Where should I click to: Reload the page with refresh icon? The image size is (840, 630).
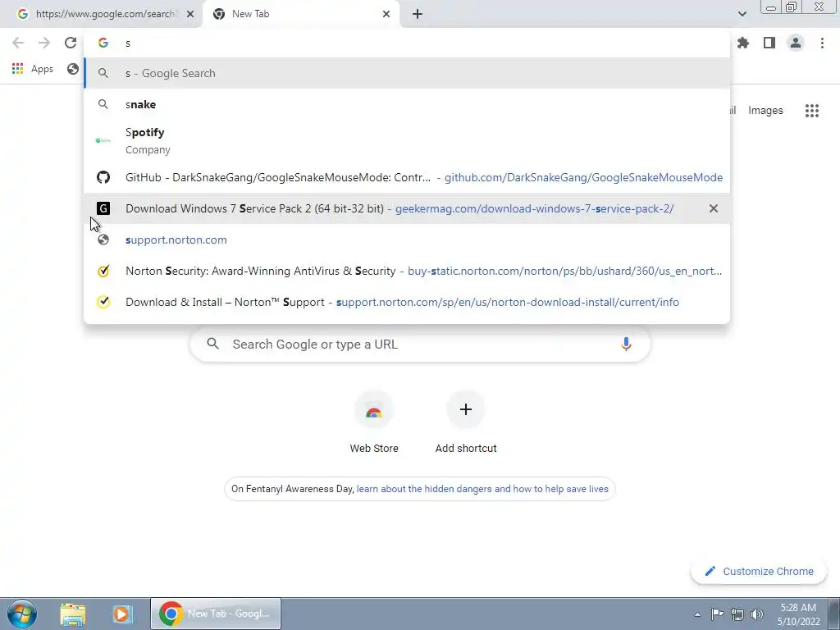[x=71, y=43]
